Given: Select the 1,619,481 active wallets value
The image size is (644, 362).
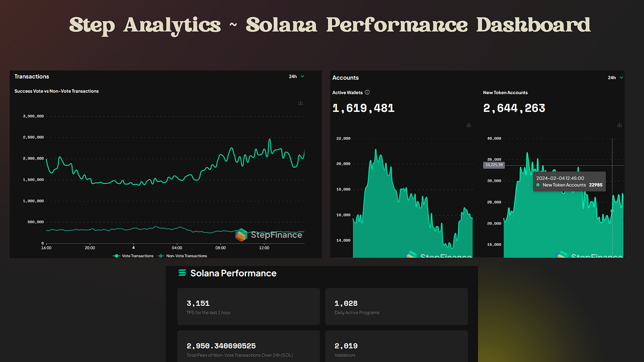Looking at the screenshot, I should point(363,108).
